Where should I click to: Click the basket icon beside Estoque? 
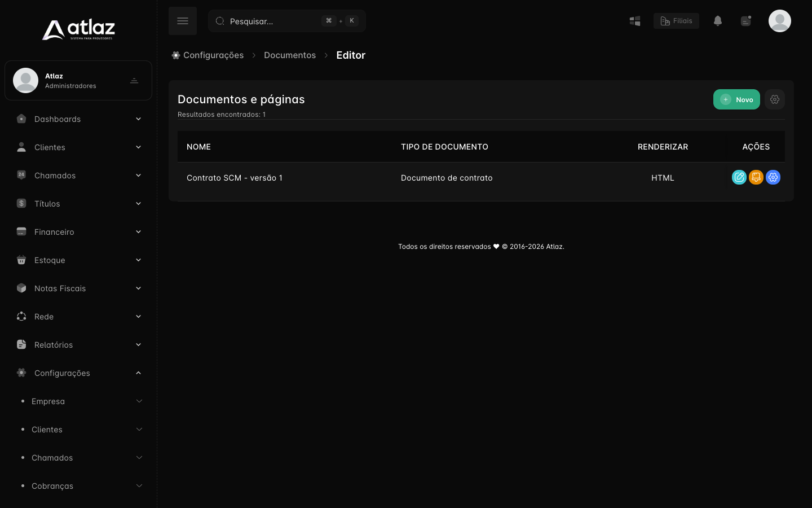pyautogui.click(x=21, y=260)
